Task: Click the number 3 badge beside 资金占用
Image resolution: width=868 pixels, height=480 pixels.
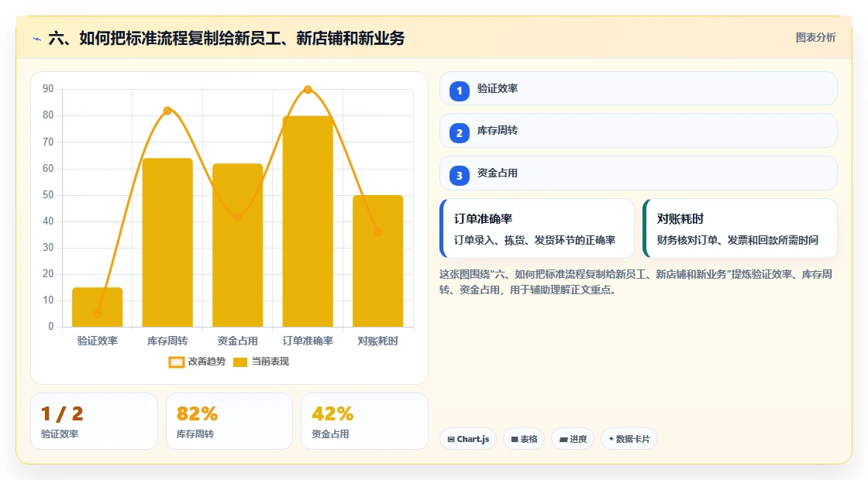Action: pyautogui.click(x=459, y=175)
